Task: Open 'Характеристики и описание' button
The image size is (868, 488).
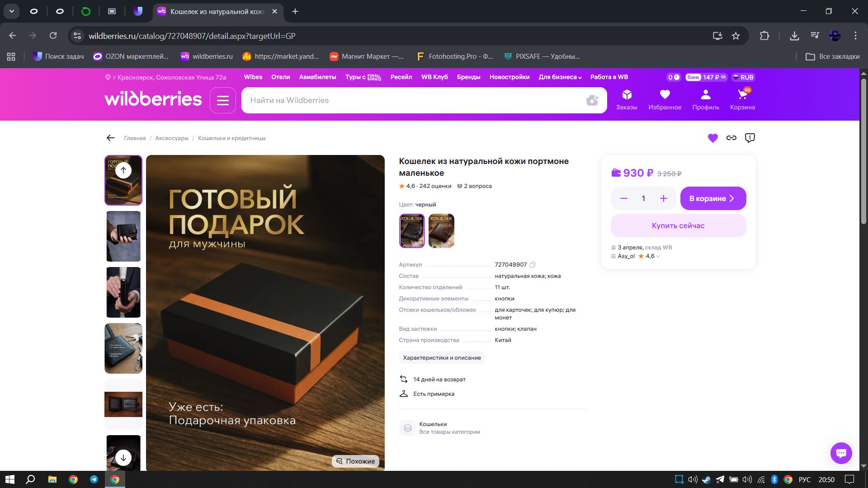Action: click(442, 358)
